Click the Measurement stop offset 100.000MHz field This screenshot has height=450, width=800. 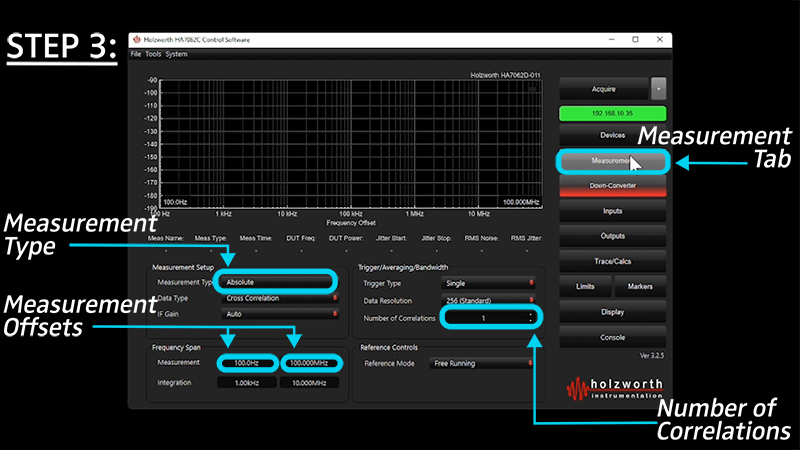[x=309, y=363]
